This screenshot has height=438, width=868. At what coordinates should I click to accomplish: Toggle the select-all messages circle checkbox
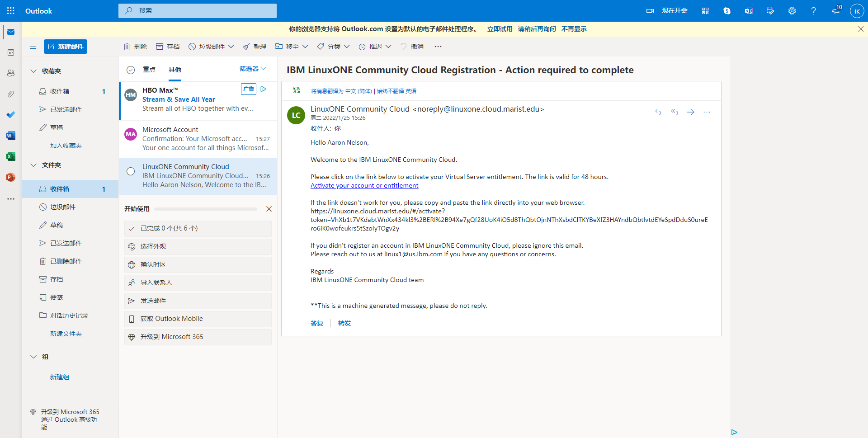pos(131,70)
